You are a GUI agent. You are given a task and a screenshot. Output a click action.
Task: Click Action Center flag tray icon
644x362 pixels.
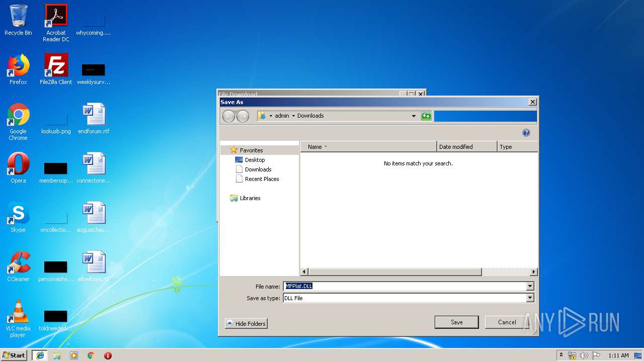tap(596, 355)
